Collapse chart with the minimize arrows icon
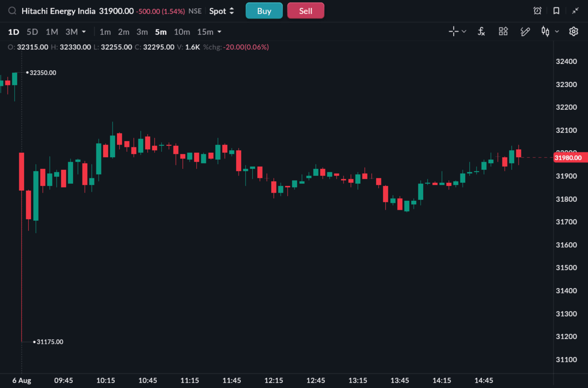588x388 pixels. [x=575, y=11]
